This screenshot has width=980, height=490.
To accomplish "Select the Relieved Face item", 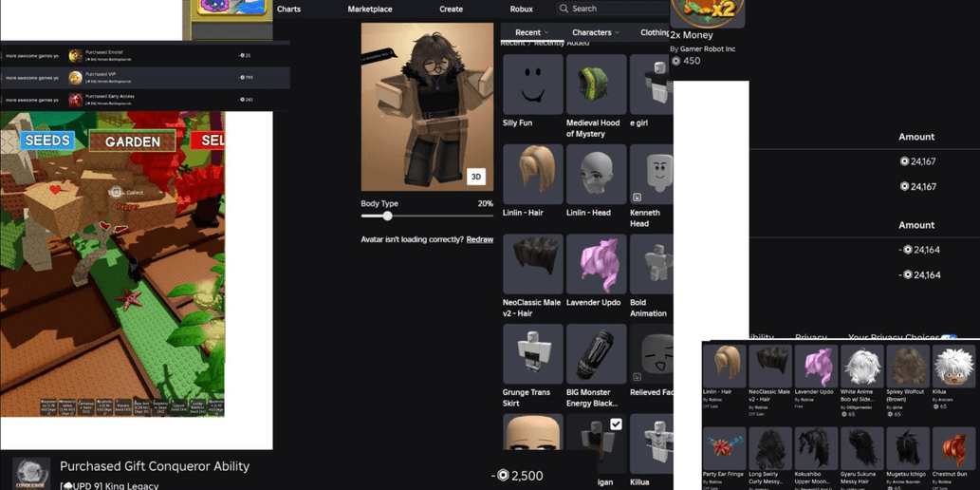I will point(651,353).
